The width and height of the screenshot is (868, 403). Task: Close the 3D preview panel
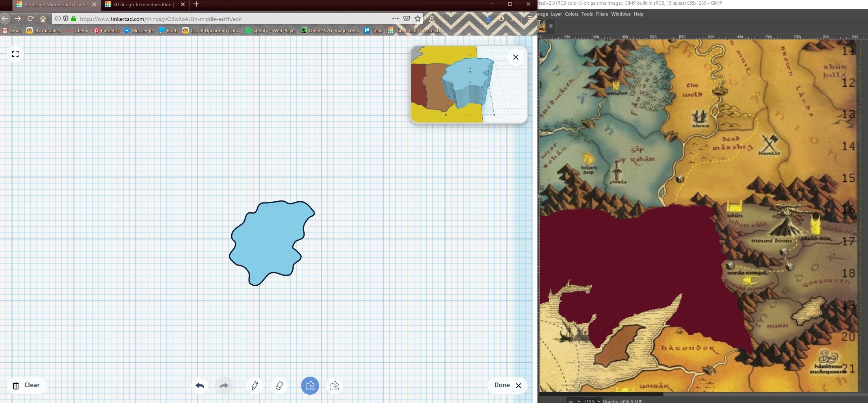point(515,57)
